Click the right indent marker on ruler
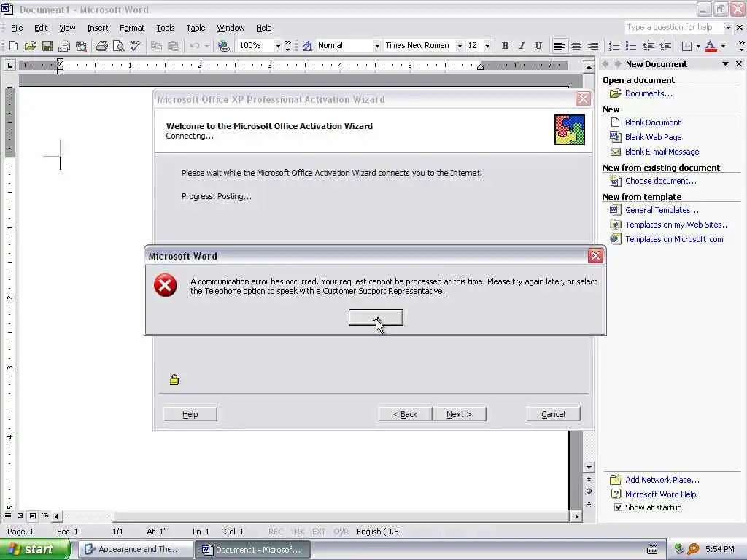The image size is (747, 560). (480, 67)
